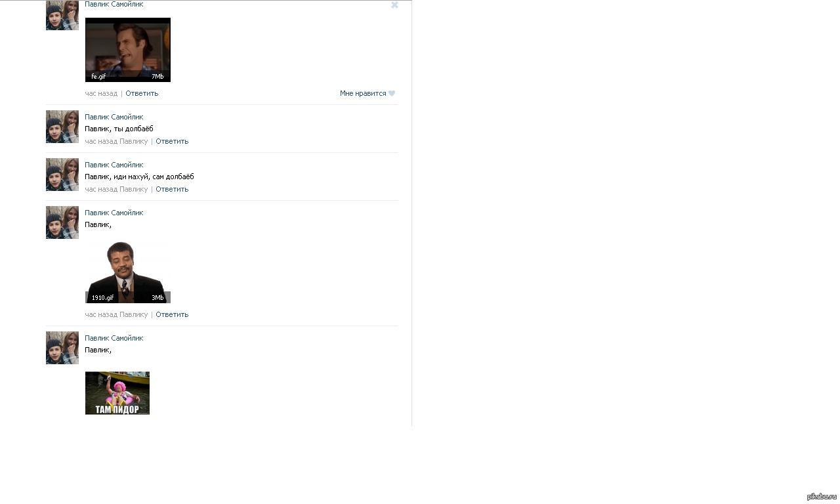Click Ответить under the 'Павлик, иди' comment

(172, 189)
